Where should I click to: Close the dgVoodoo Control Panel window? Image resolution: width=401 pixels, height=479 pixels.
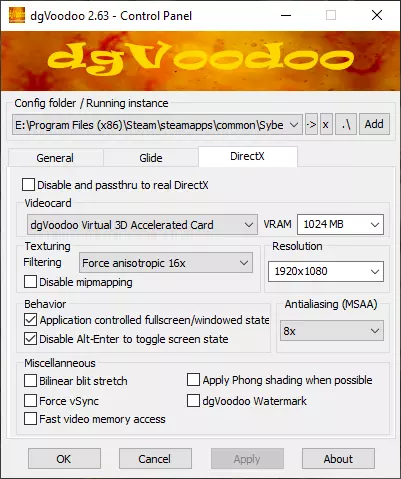click(x=377, y=15)
